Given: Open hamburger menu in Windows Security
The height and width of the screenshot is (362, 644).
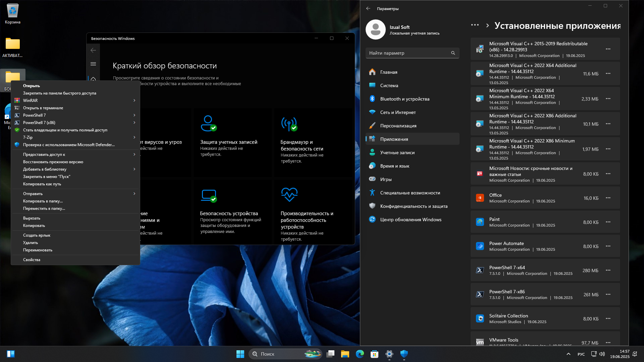Looking at the screenshot, I should click(93, 64).
